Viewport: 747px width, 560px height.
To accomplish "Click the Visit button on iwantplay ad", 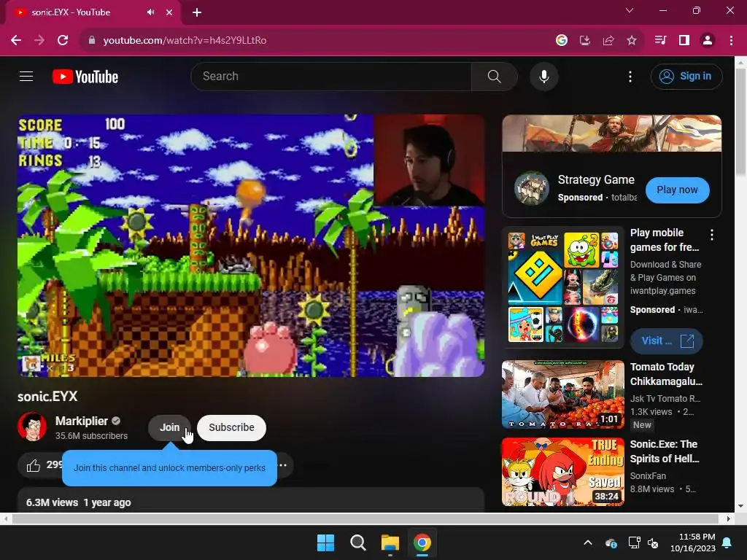I will tap(667, 341).
